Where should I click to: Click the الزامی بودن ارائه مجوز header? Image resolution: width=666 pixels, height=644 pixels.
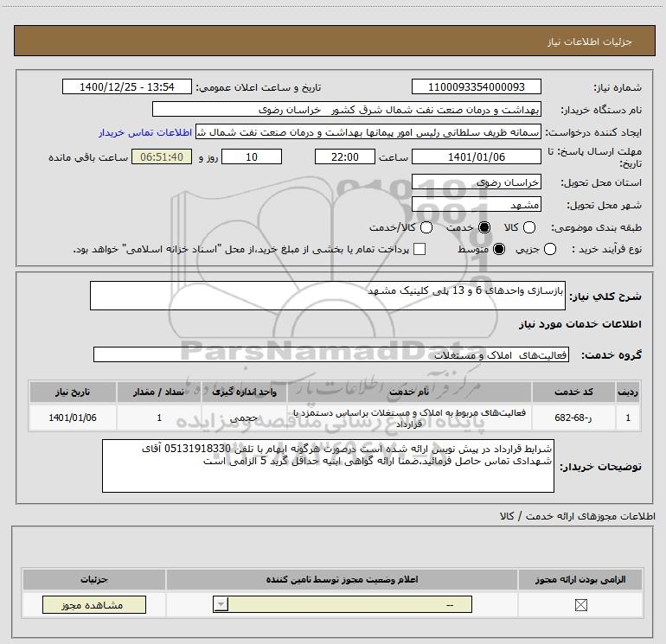[x=580, y=579]
